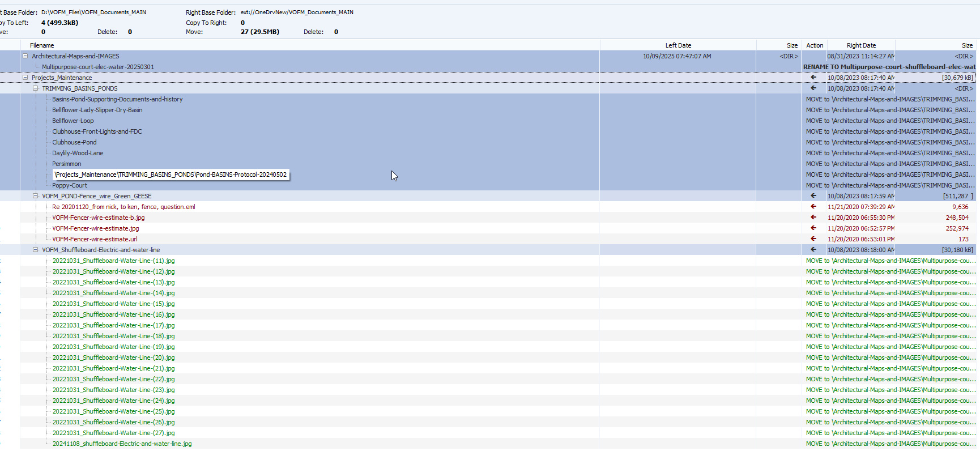Click the copy-left arrow on TRIMMING_BASINS_PONDS row
Viewport: 980px width, 464px height.
point(813,88)
